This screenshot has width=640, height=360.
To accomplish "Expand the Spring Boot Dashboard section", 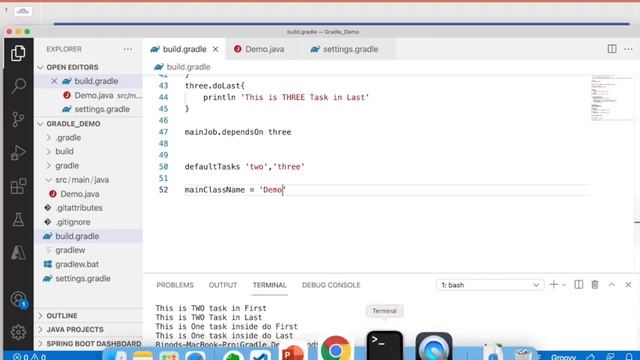I will tap(88, 344).
